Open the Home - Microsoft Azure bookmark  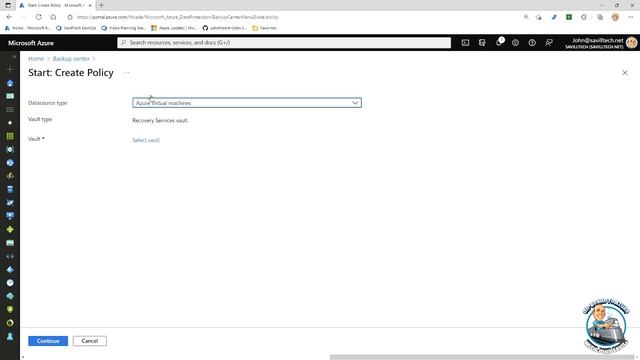point(27,28)
